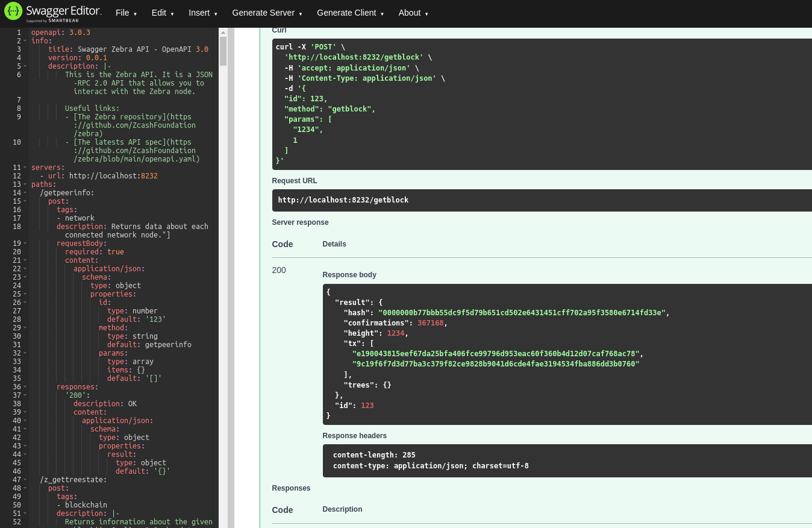Fold the servers section at line 11
812x528 pixels.
pyautogui.click(x=25, y=168)
